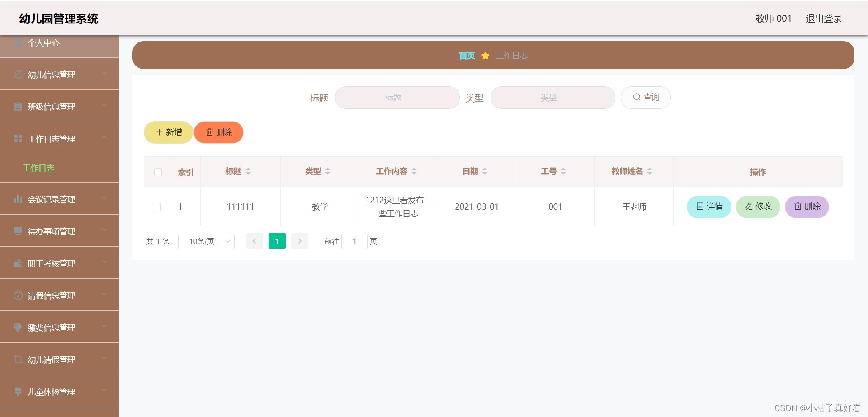868x417 pixels.
Task: Click the 个人中心 user icon
Action: 18,42
